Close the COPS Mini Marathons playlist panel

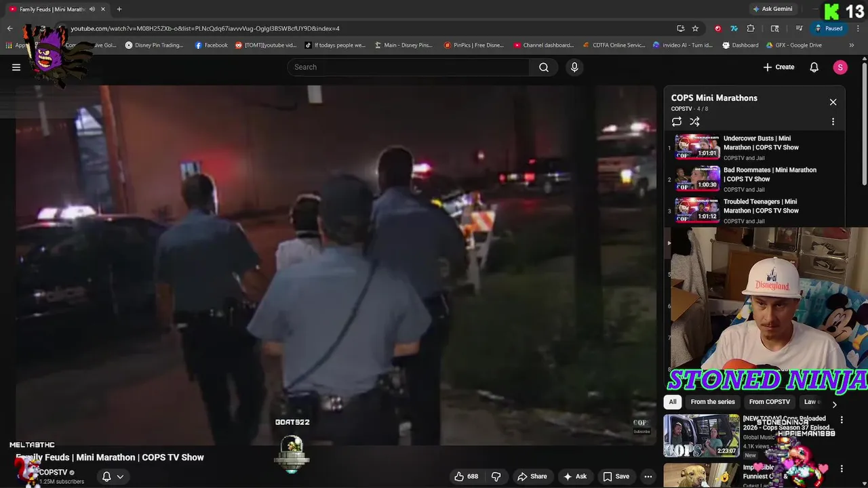833,102
